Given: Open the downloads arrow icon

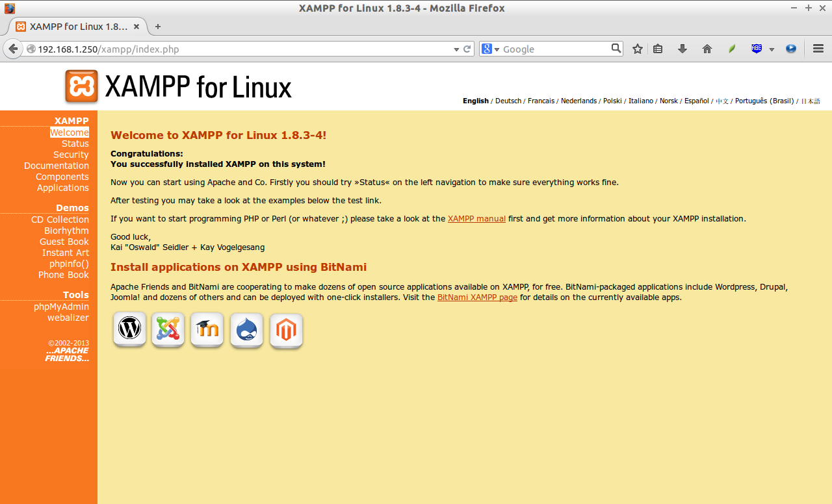Looking at the screenshot, I should 682,49.
